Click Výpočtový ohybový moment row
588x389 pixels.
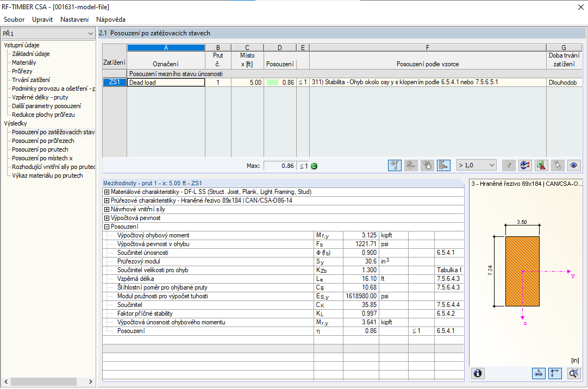[283, 235]
